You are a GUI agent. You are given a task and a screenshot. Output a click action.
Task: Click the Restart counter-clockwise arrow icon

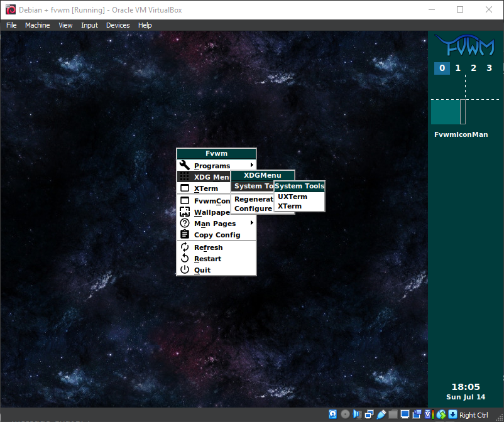click(x=185, y=259)
